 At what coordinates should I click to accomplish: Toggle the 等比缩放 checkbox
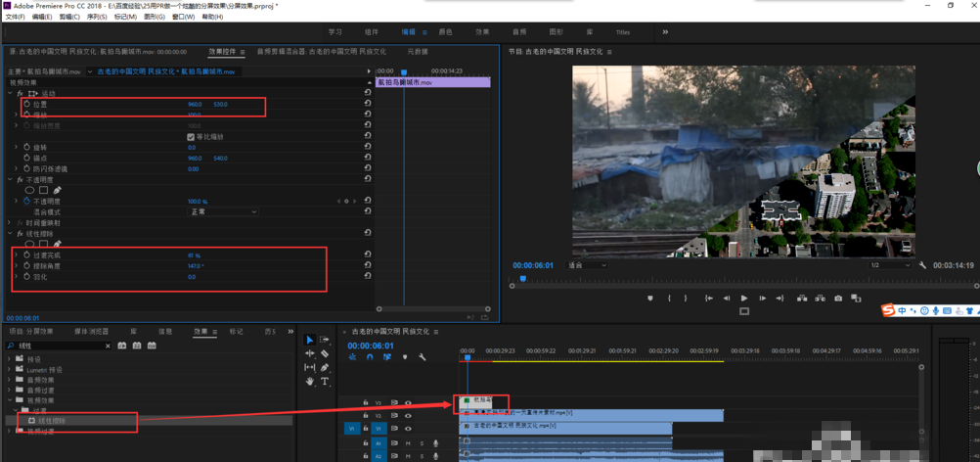pos(191,137)
